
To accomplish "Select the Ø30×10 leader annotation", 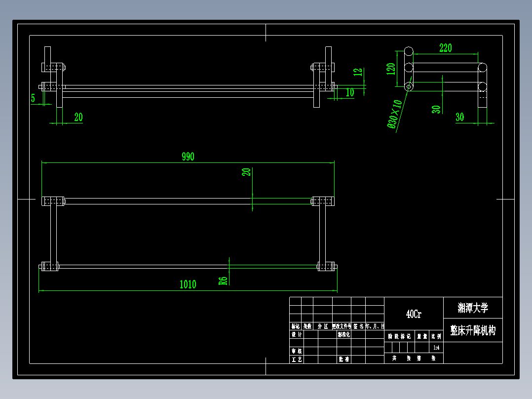I will point(394,115).
